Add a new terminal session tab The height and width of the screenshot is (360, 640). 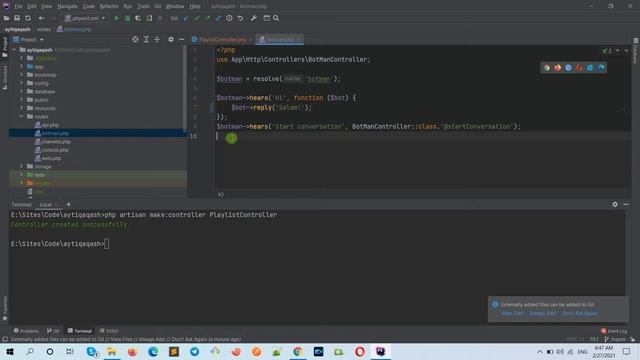pos(69,204)
